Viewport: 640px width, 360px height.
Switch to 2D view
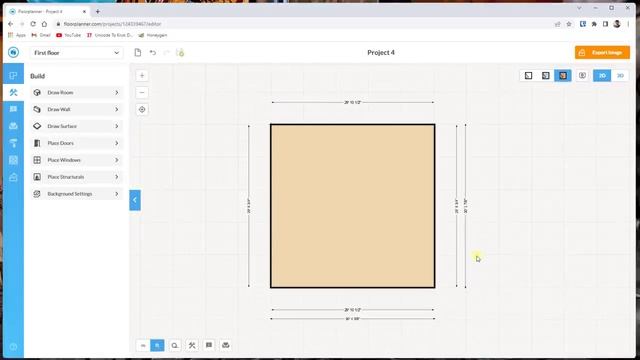(602, 76)
